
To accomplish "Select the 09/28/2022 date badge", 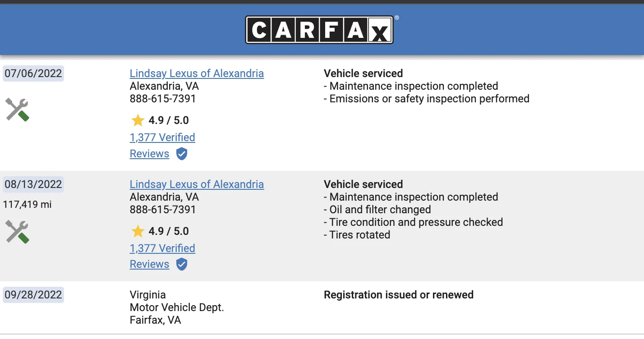I will 33,295.
